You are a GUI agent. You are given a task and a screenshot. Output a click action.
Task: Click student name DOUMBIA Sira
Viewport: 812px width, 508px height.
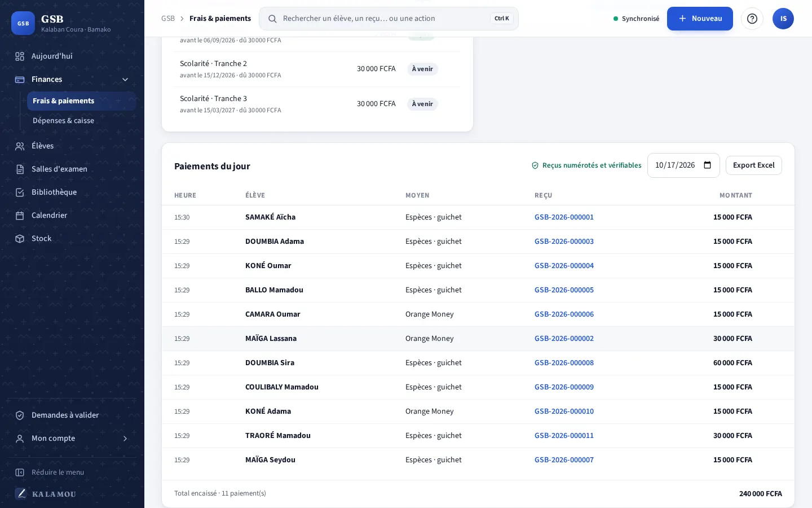270,363
